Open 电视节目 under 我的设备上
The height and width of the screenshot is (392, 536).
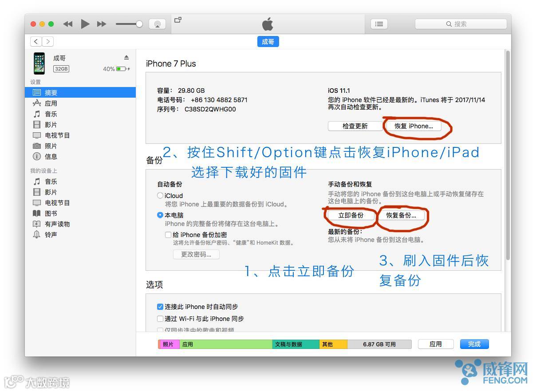tap(80, 202)
